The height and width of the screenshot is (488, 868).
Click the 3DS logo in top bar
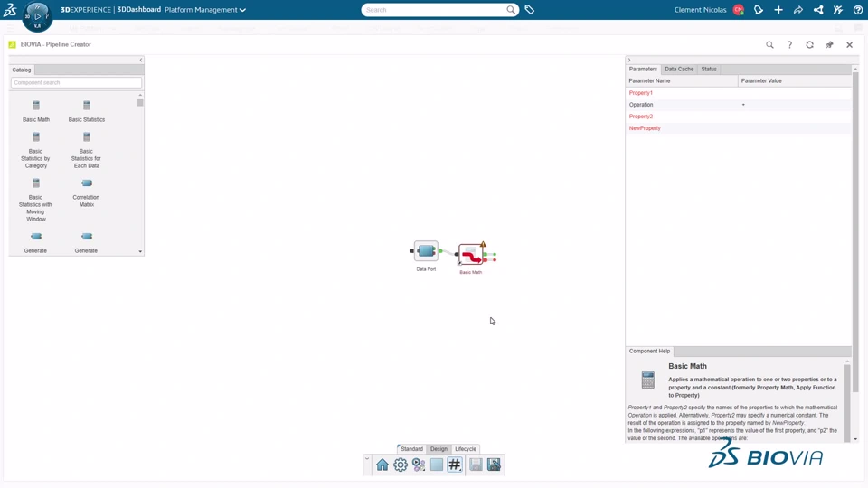[10, 9]
